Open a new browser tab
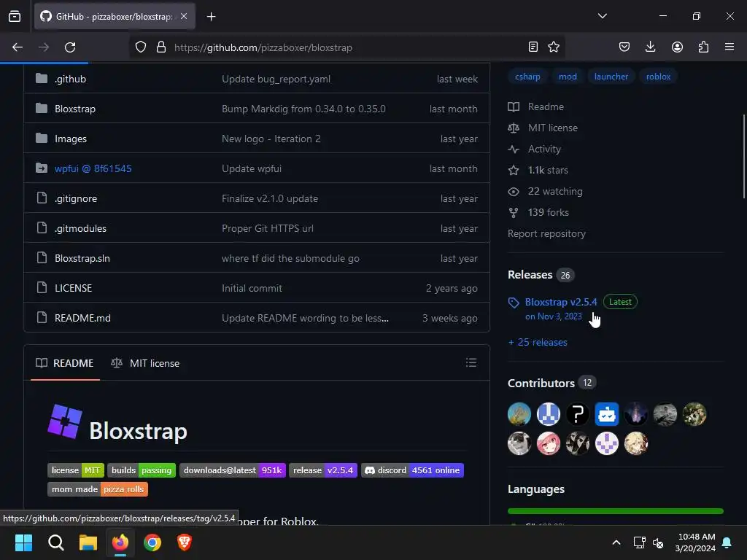 pos(211,17)
